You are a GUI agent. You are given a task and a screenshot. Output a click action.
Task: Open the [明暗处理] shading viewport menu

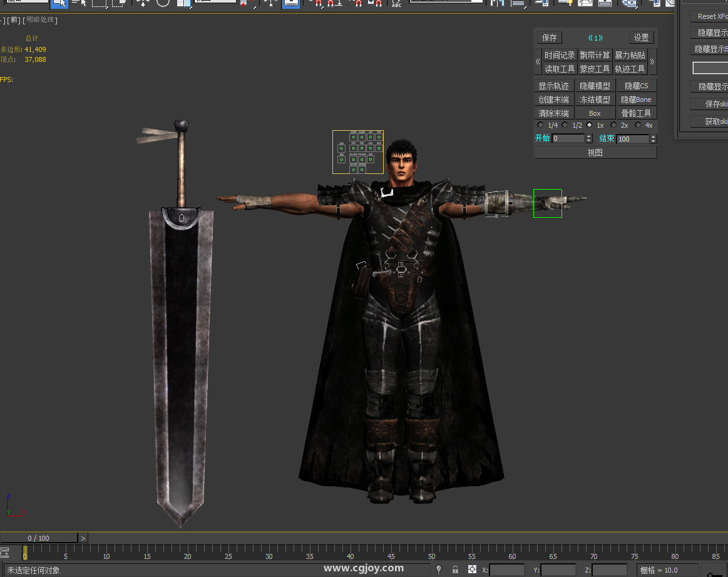40,20
